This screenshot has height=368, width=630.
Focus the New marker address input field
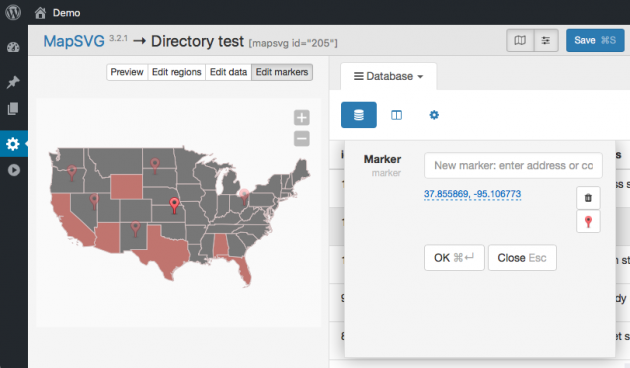pyautogui.click(x=513, y=166)
